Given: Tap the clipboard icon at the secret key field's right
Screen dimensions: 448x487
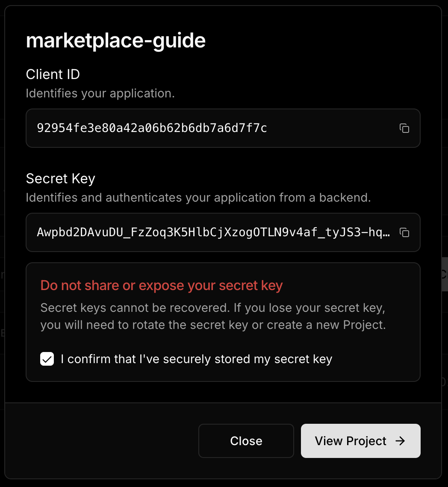Looking at the screenshot, I should pyautogui.click(x=404, y=232).
